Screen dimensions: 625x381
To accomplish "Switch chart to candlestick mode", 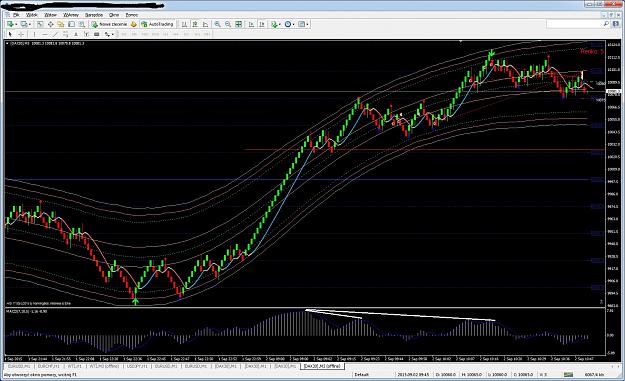I will click(195, 24).
